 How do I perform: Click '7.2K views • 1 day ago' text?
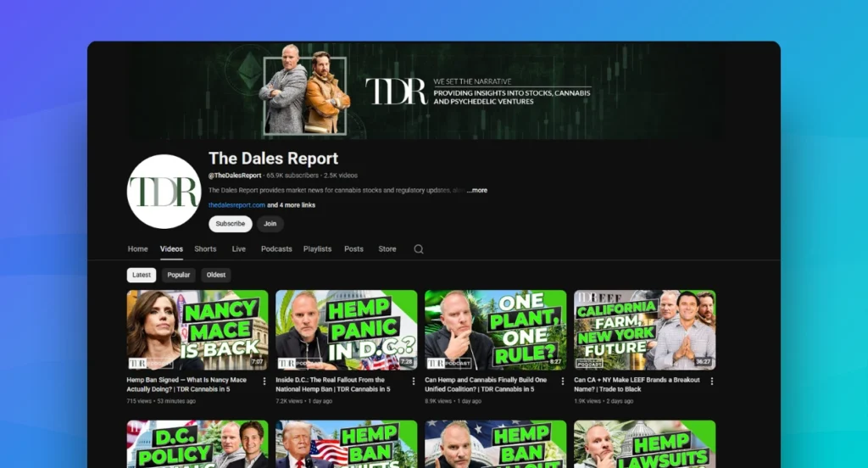pos(304,401)
